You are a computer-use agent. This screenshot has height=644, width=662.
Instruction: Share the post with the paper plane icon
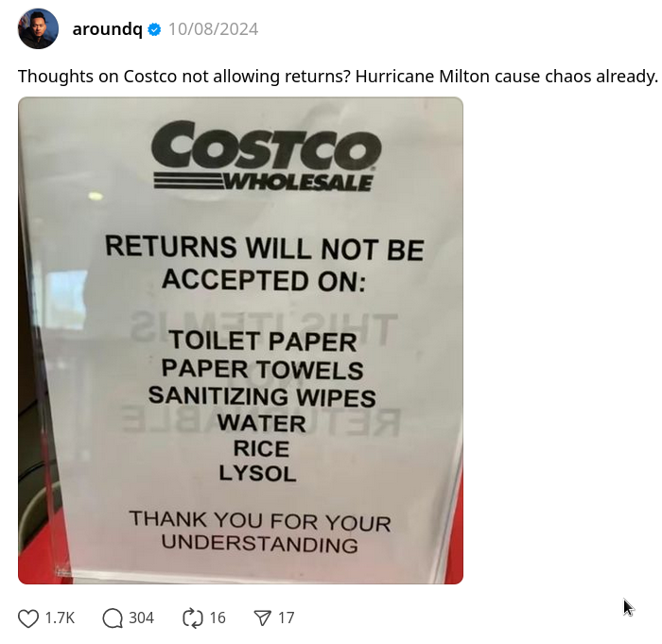262,618
